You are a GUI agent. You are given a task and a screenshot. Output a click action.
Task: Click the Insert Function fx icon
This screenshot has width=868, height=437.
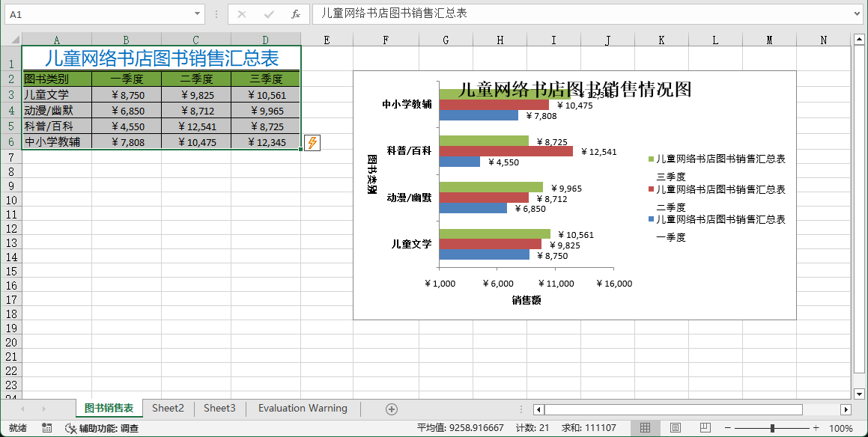[296, 14]
